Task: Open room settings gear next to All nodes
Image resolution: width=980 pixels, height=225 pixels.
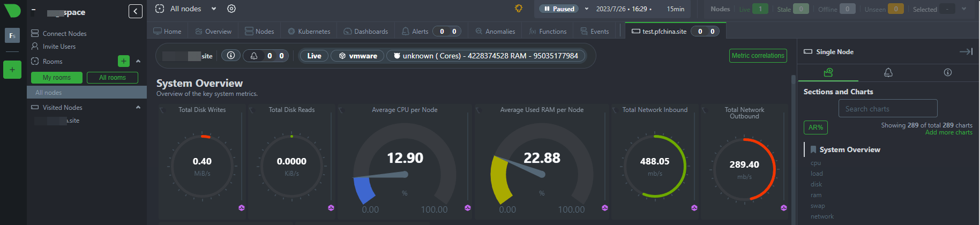Action: pos(231,9)
